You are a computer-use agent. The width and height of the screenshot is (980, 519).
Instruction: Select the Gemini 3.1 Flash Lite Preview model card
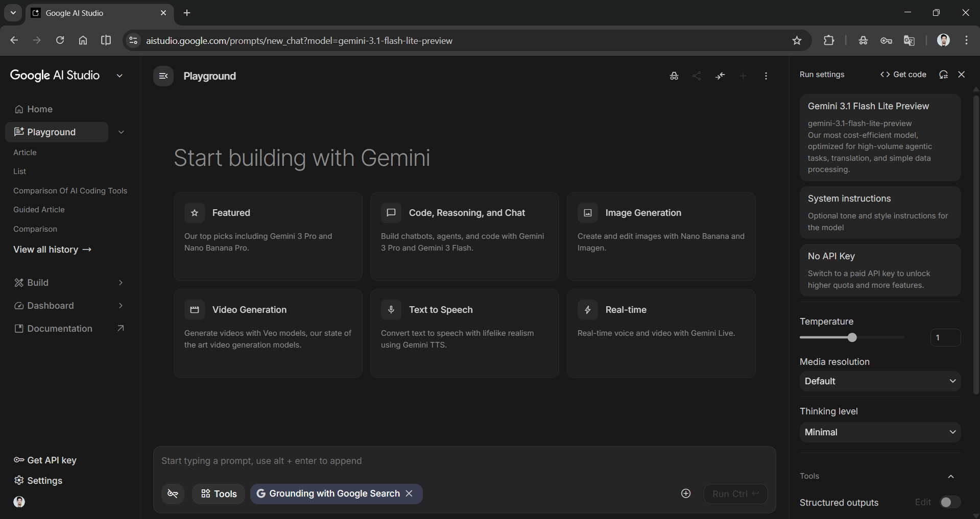point(880,137)
